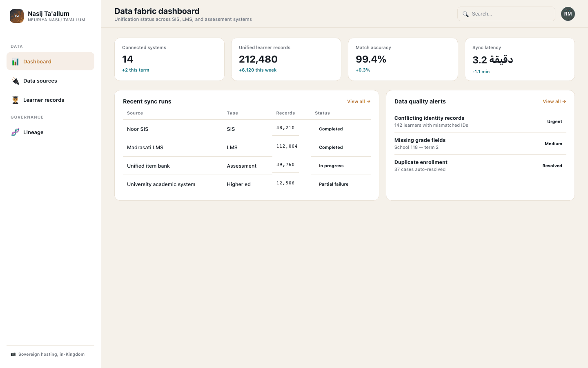Select the Sync latency card

click(520, 59)
